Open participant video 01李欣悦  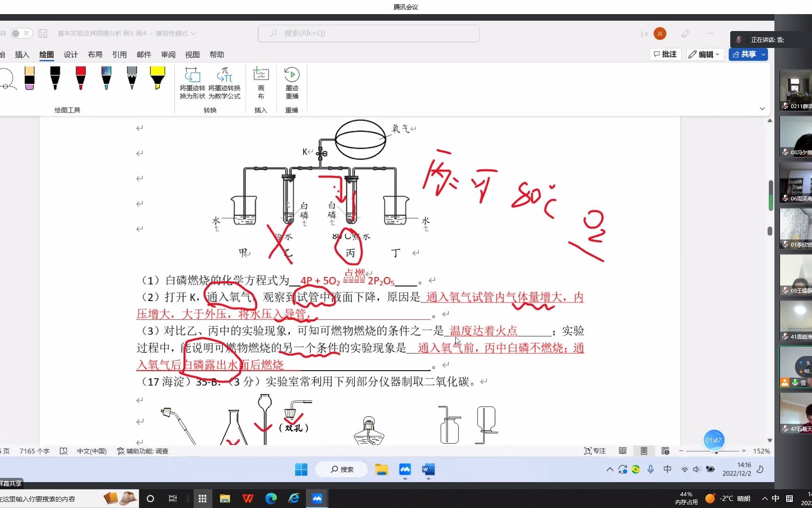796,229
